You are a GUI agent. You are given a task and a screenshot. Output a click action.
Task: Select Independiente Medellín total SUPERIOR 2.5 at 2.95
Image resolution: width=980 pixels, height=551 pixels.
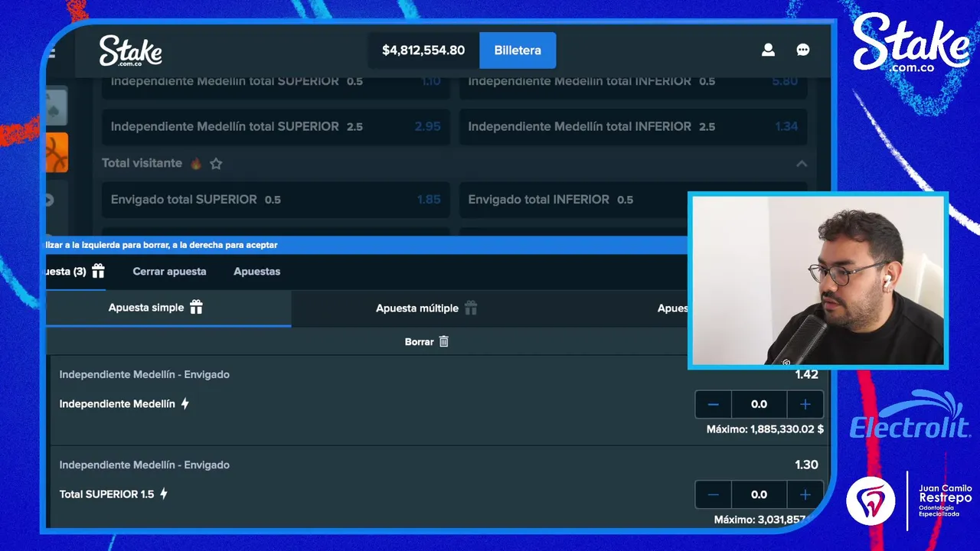[276, 126]
